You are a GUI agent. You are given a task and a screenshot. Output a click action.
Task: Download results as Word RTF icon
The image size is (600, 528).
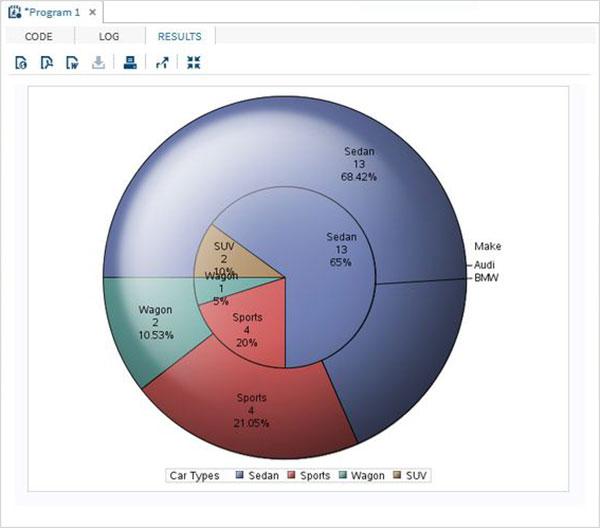click(72, 63)
